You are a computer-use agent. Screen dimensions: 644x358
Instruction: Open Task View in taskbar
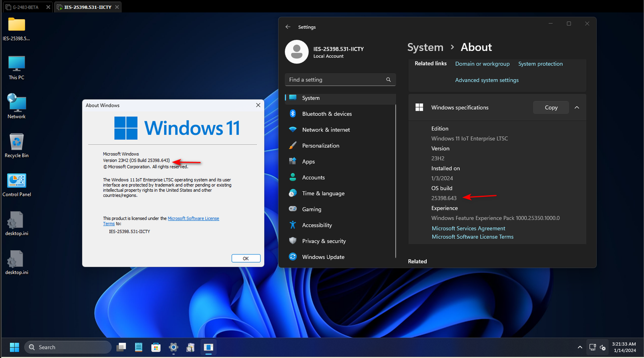click(121, 347)
